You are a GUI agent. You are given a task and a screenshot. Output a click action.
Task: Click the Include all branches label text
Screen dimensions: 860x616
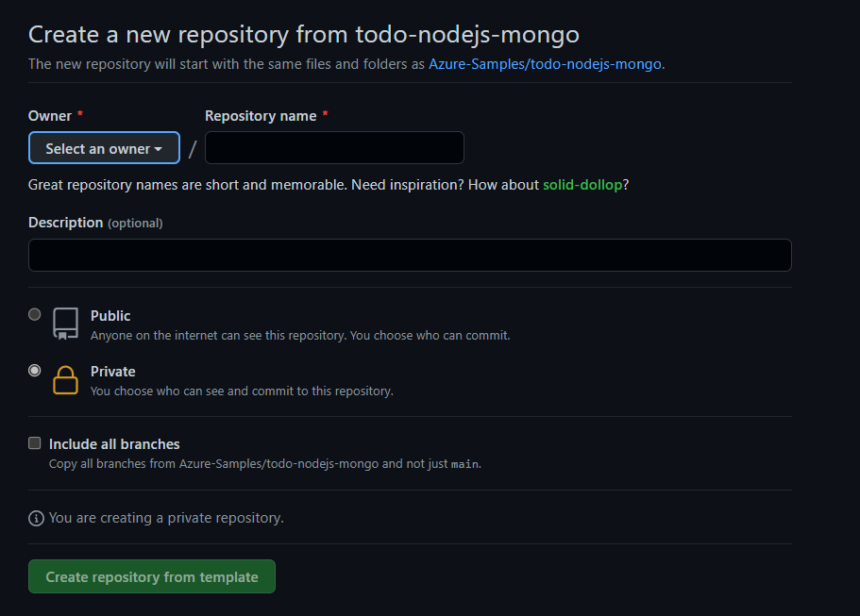(x=114, y=443)
